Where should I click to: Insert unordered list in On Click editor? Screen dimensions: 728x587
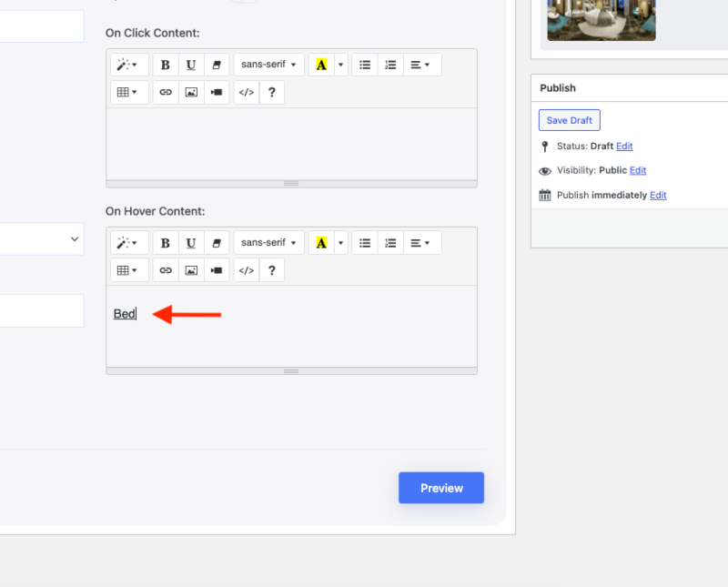tap(365, 65)
